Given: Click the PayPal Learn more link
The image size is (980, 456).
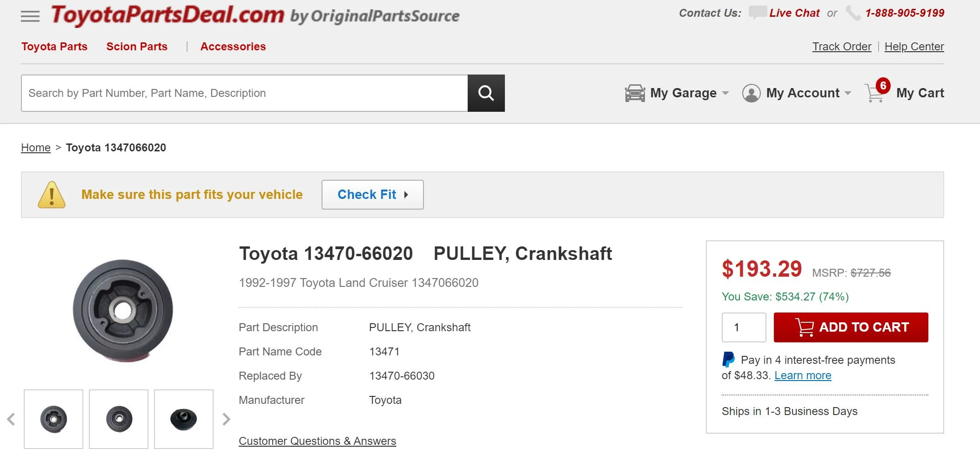Looking at the screenshot, I should pyautogui.click(x=803, y=375).
